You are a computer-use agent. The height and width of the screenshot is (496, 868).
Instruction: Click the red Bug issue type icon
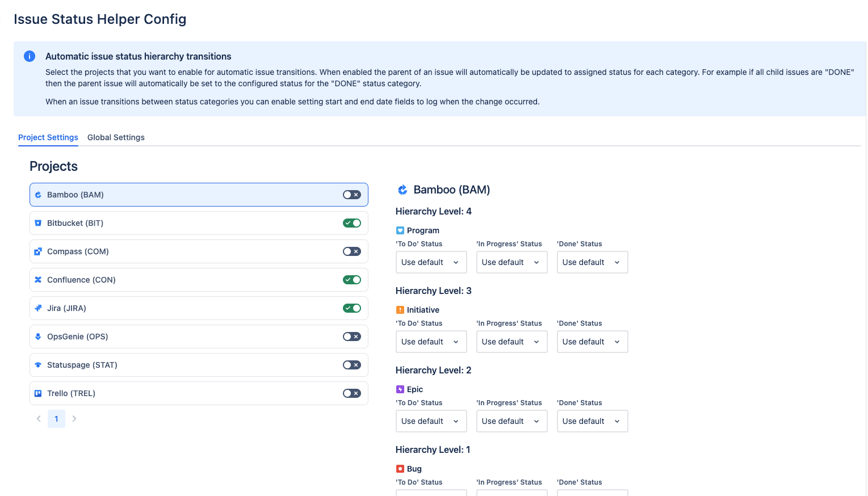click(x=400, y=469)
